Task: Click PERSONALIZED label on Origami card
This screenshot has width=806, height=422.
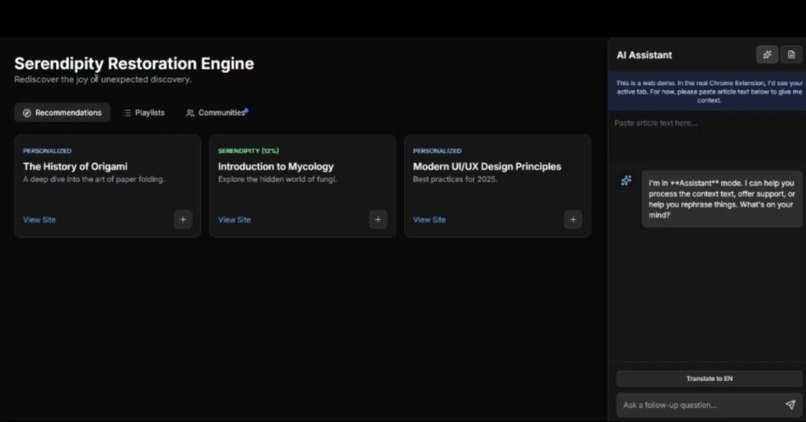Action: pos(47,151)
